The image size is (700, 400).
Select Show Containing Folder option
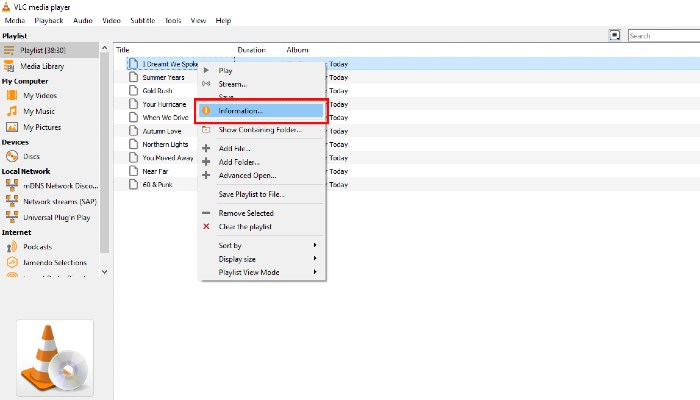coord(259,129)
